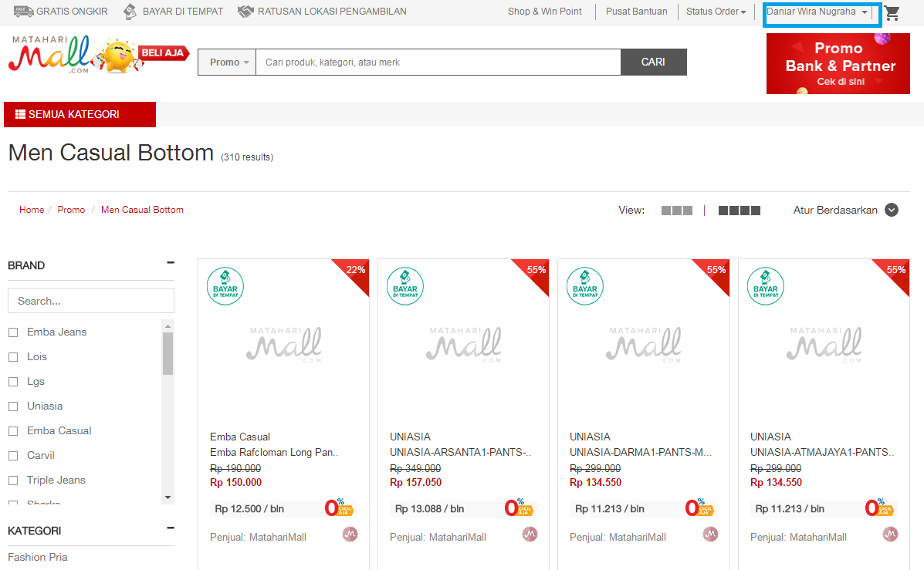Tick the Triple Jeans brand checkbox
The image size is (924, 570).
click(x=13, y=481)
